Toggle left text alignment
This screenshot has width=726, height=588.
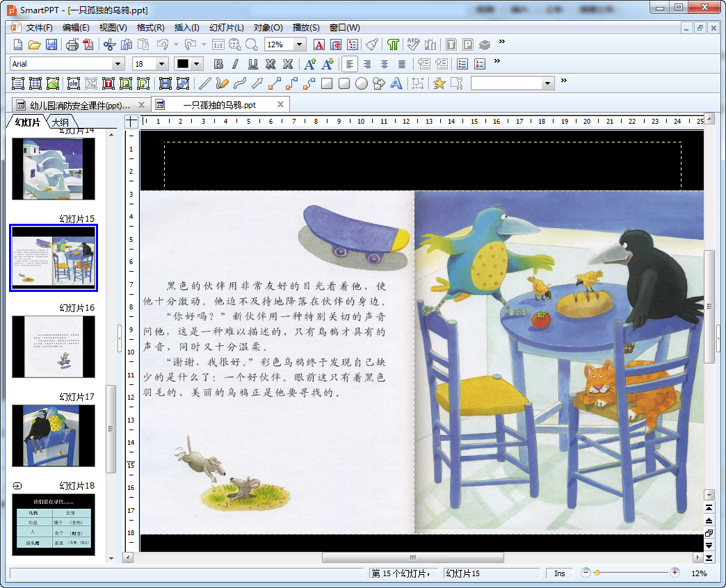[x=350, y=64]
